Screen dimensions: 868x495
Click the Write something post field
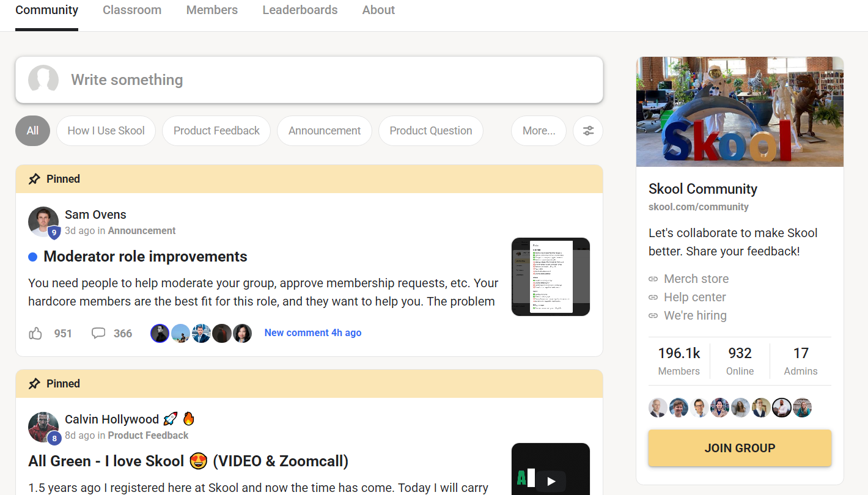(x=309, y=80)
